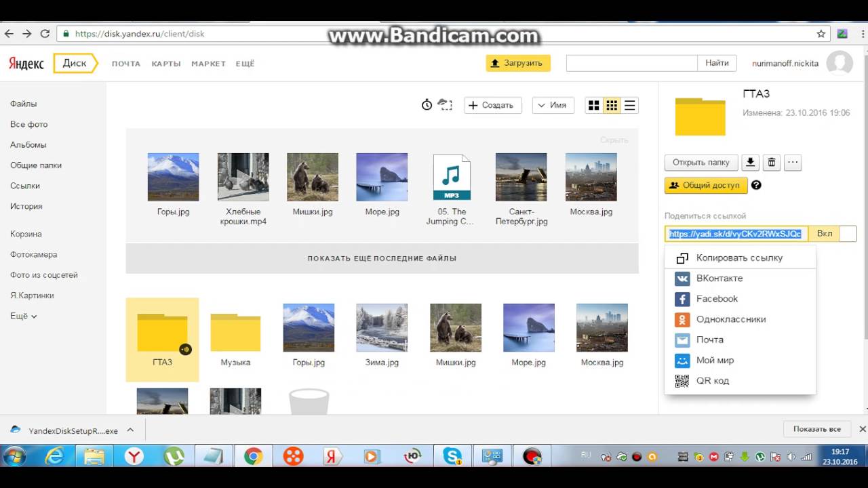Expand the Ещё sidebar section

(x=24, y=317)
